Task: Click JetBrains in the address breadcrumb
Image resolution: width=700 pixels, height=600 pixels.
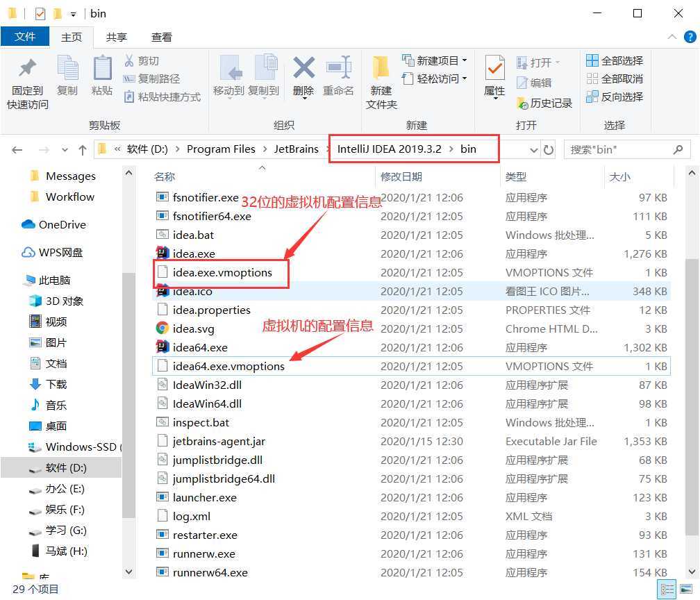Action: click(x=297, y=149)
